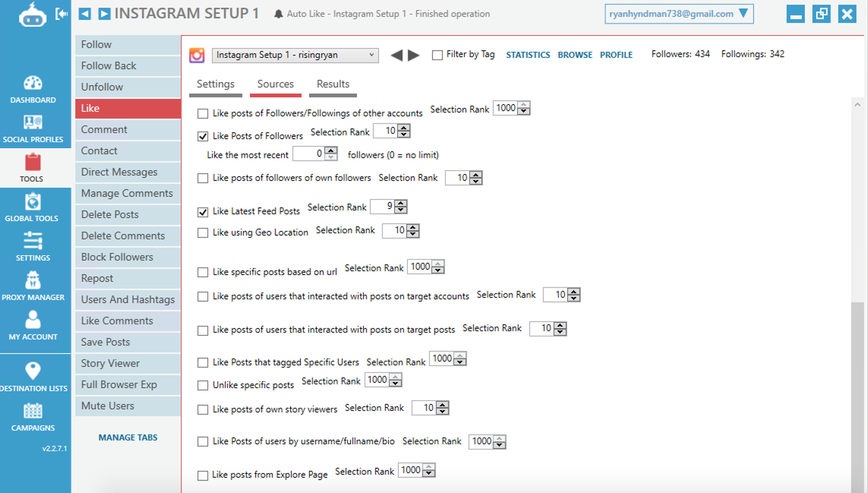The image size is (868, 493).
Task: Go to previous setup with blue back arrow
Action: click(x=85, y=14)
